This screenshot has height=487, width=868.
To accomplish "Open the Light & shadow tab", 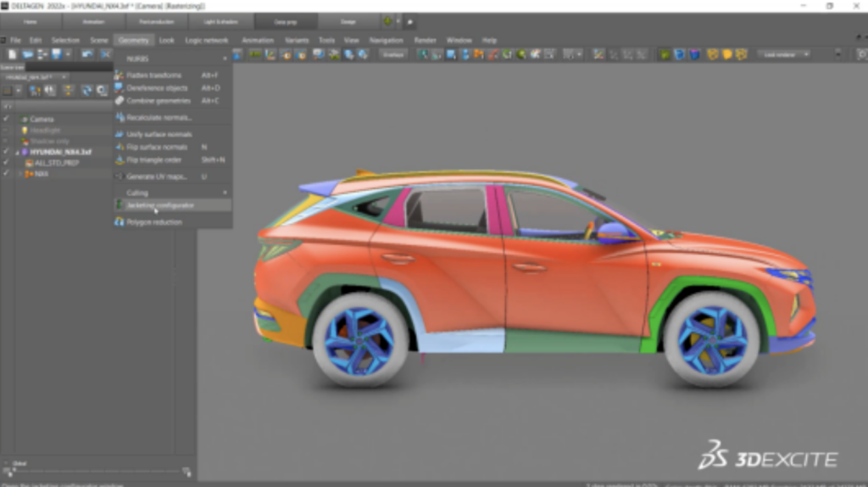I will [222, 21].
